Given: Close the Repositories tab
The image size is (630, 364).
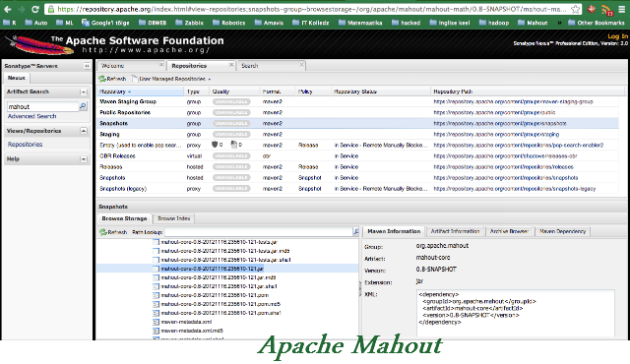Looking at the screenshot, I should (231, 65).
